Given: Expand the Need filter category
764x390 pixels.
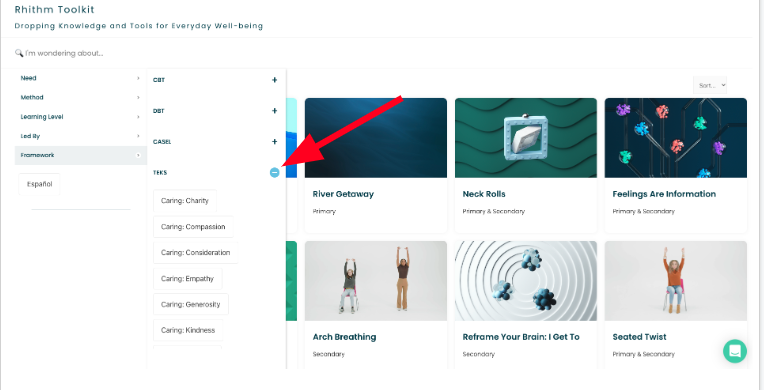Looking at the screenshot, I should point(80,78).
